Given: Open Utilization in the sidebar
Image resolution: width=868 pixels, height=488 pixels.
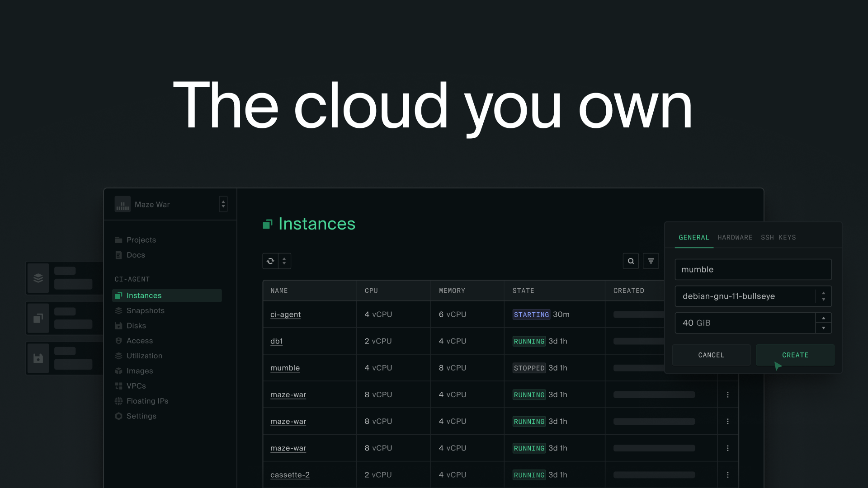Looking at the screenshot, I should tap(144, 356).
